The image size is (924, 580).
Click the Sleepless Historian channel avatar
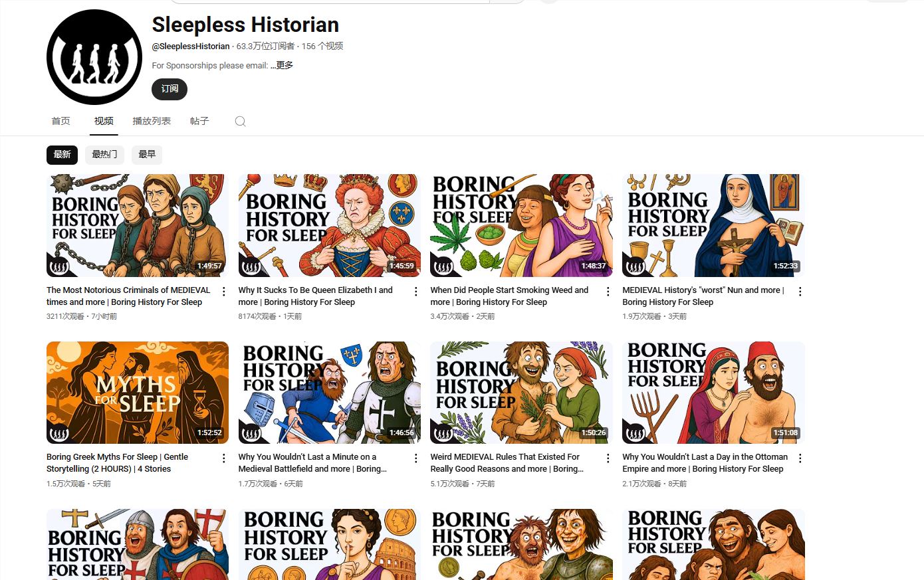coord(94,57)
